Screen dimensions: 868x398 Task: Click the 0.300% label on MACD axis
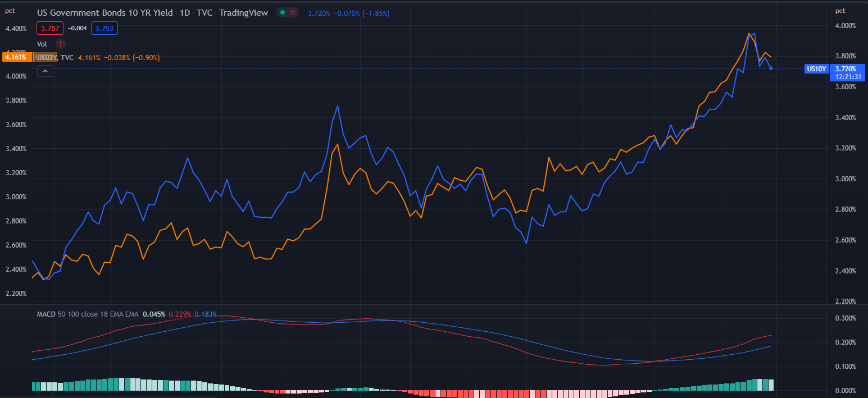[x=846, y=318]
